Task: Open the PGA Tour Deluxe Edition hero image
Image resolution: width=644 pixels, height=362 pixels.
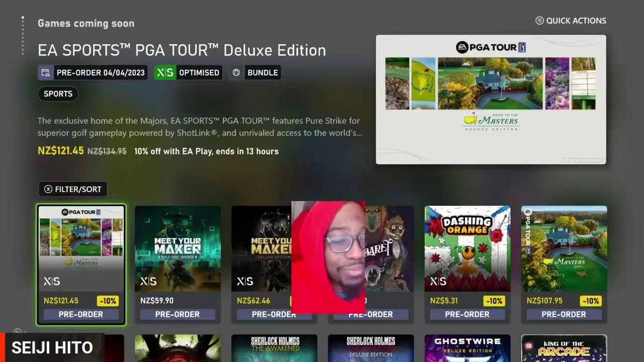Action: 491,100
